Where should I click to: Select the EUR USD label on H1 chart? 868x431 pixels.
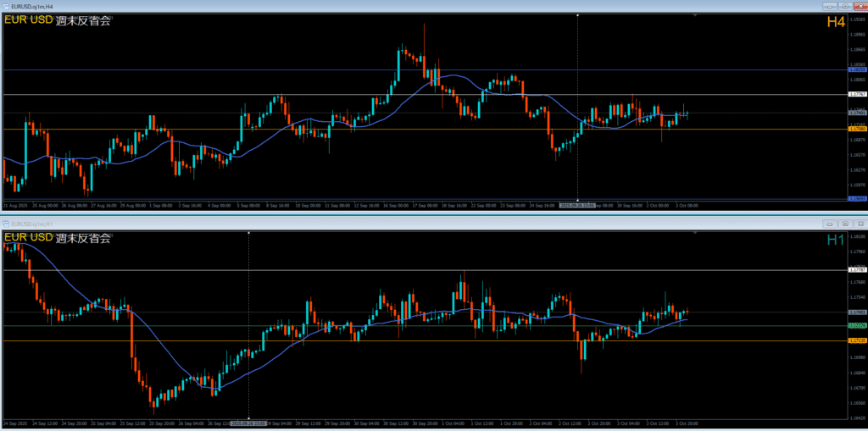(x=28, y=238)
